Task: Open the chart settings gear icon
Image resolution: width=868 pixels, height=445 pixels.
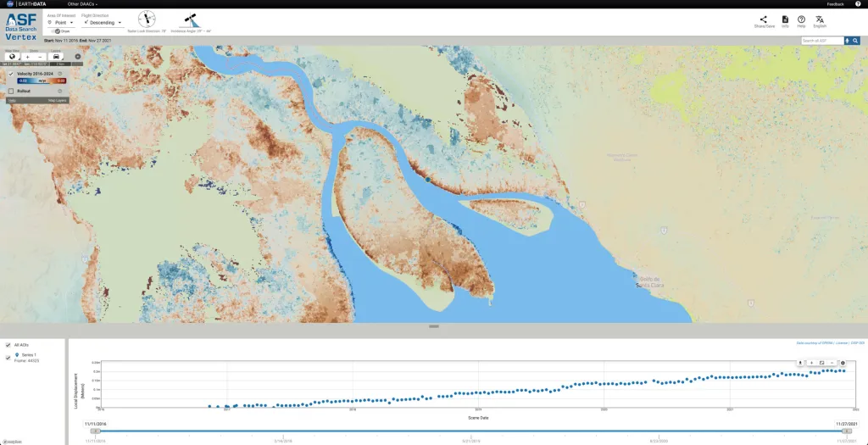Action: coord(843,363)
